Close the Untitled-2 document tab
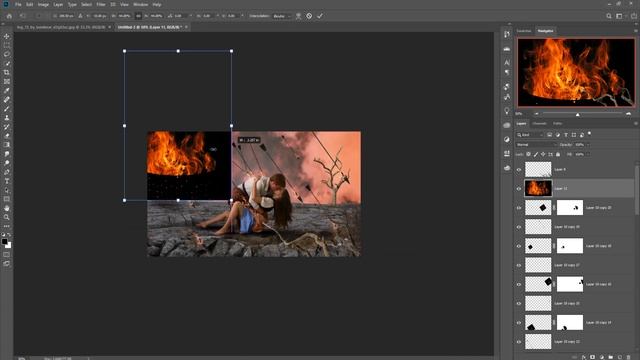This screenshot has height=360, width=640. tap(186, 27)
